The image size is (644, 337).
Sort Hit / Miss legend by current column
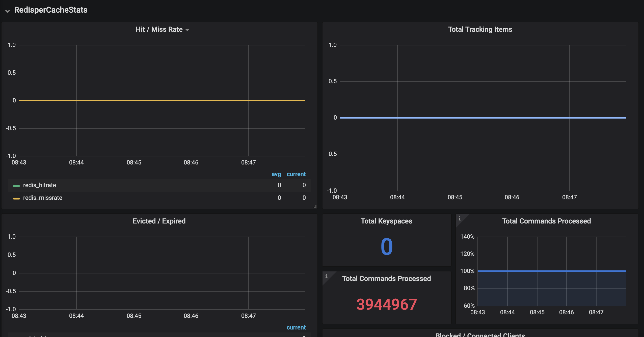296,174
